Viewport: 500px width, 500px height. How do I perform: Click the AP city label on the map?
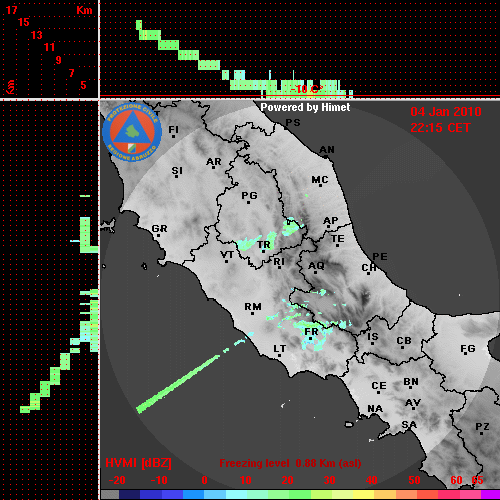pos(331,221)
